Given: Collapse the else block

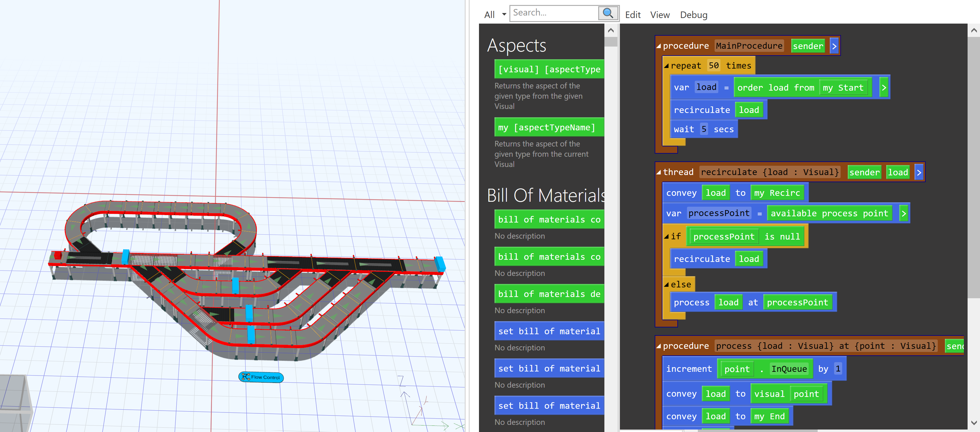Looking at the screenshot, I should pos(666,285).
